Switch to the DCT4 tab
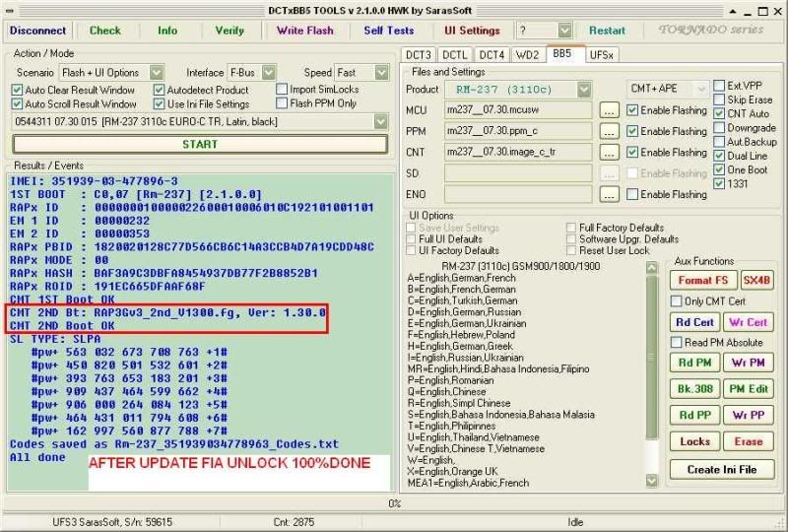 click(x=491, y=55)
